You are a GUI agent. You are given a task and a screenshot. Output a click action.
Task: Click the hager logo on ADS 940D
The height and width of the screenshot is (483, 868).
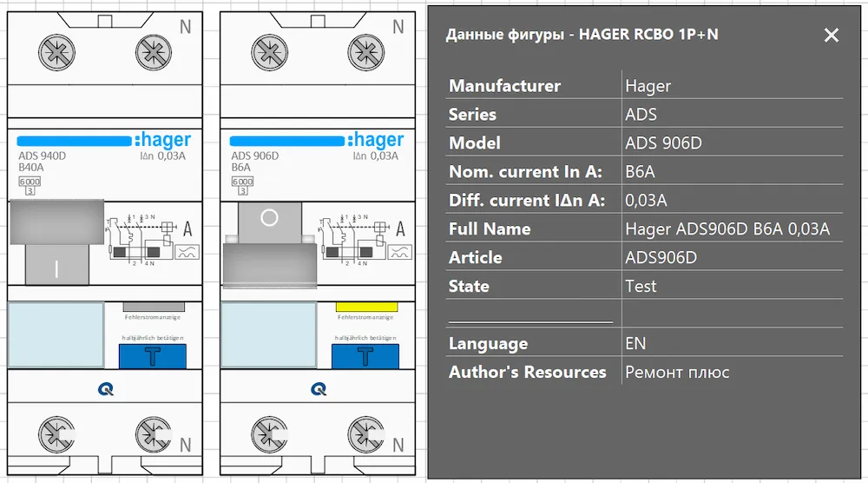tap(163, 140)
